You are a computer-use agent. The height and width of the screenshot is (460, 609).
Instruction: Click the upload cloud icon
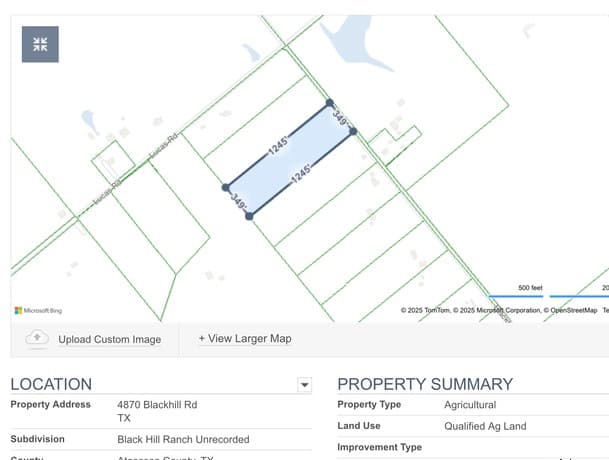pos(37,338)
